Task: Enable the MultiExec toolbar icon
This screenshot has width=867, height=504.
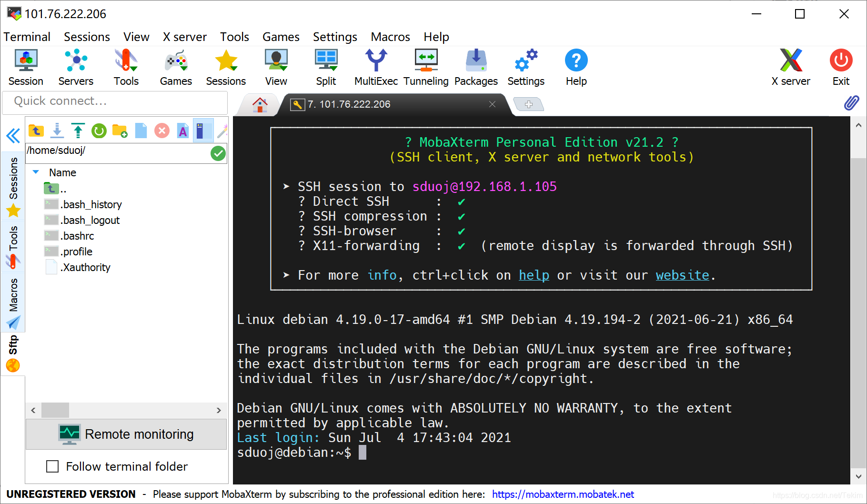Action: point(376,68)
